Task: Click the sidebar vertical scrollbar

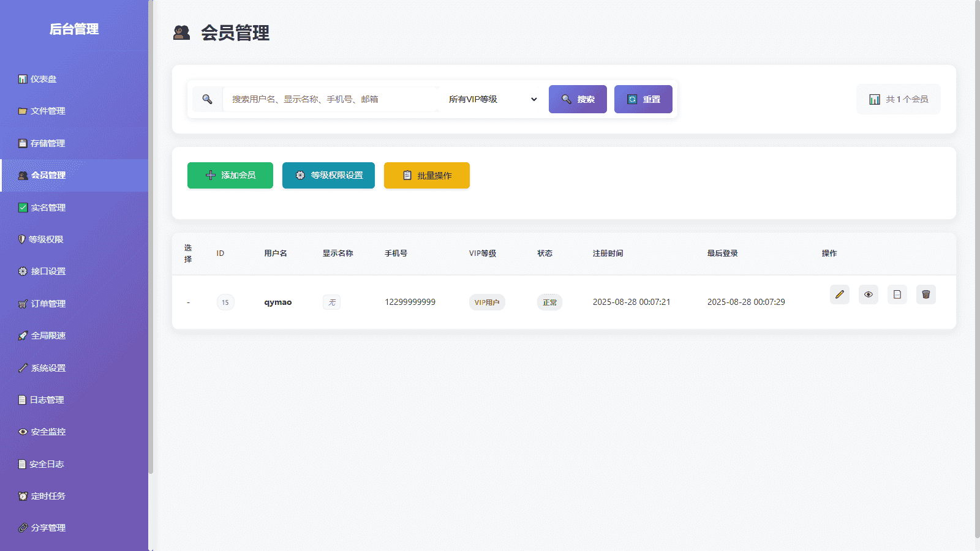Action: tap(151, 245)
